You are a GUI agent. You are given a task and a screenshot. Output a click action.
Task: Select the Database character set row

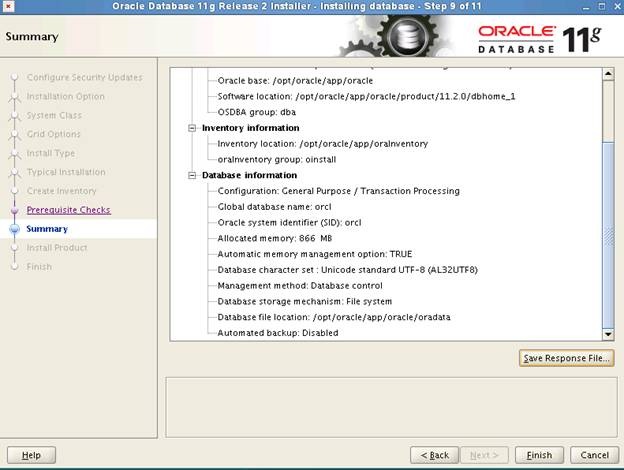tap(347, 270)
